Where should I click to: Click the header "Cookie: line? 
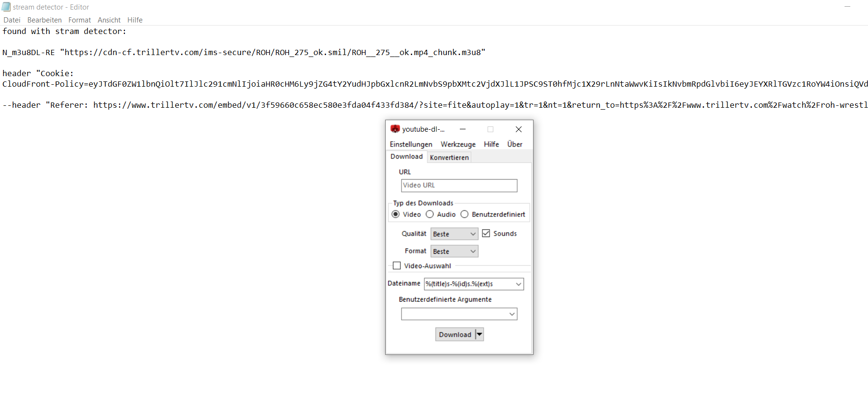click(38, 73)
